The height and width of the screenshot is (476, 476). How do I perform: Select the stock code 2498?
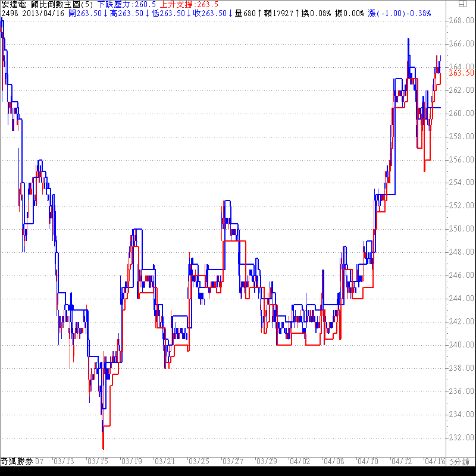pos(10,12)
